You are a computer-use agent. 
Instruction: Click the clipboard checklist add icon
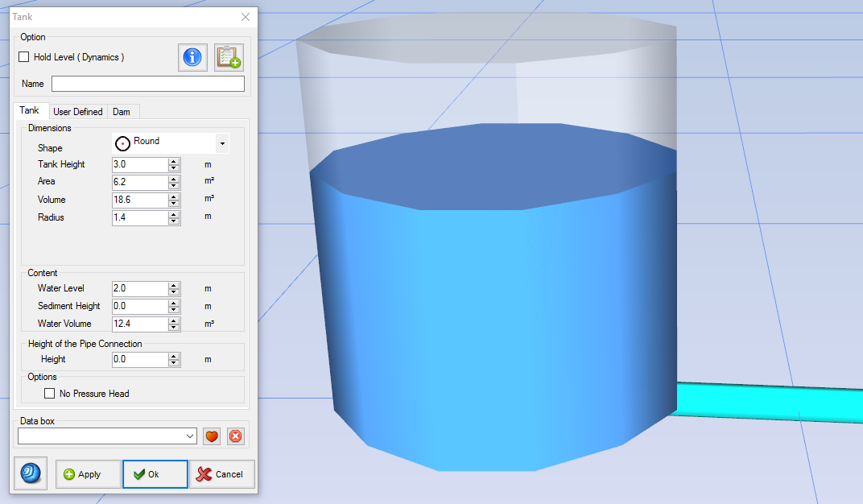pyautogui.click(x=229, y=57)
